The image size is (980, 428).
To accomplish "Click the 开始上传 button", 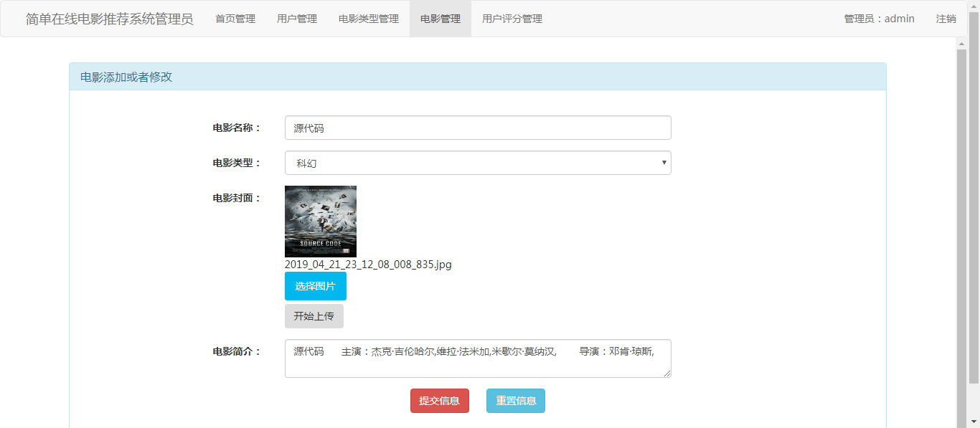I will (x=315, y=316).
